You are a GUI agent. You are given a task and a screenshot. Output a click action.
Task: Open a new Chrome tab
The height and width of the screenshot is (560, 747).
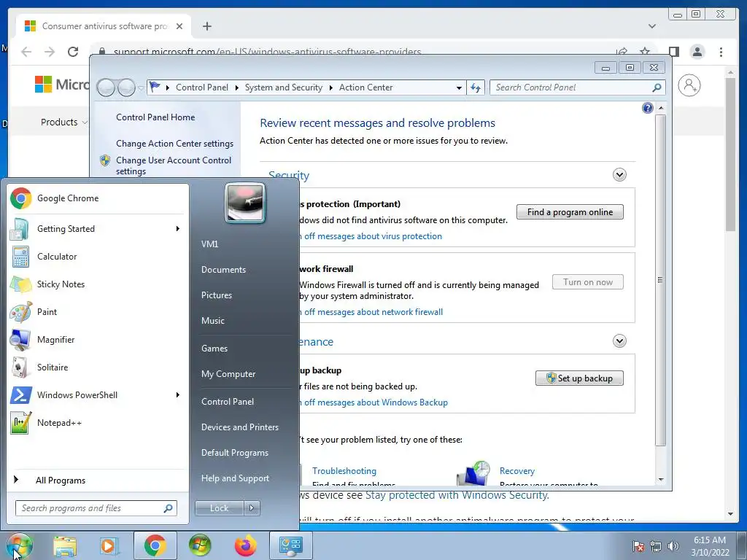[x=206, y=26]
